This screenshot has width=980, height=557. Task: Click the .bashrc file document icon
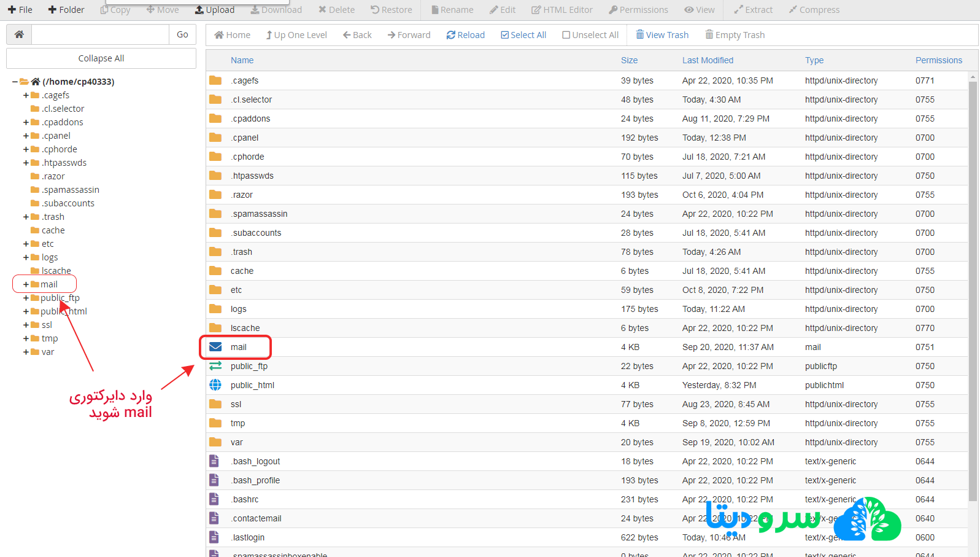(214, 499)
